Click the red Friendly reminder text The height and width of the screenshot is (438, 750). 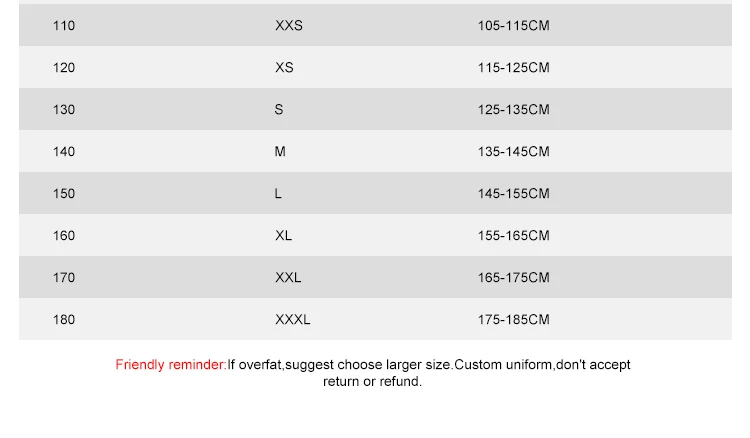[x=171, y=365]
